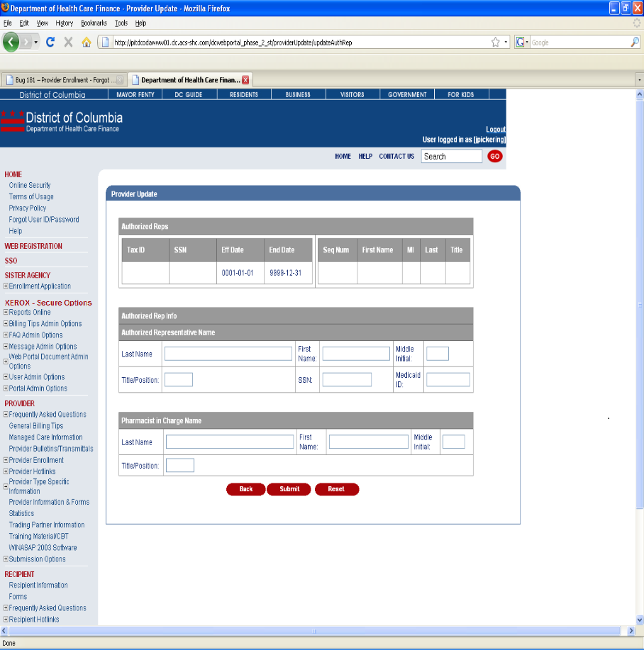This screenshot has height=650, width=644.
Task: Focus the Medicaid ID input box
Action: point(448,379)
